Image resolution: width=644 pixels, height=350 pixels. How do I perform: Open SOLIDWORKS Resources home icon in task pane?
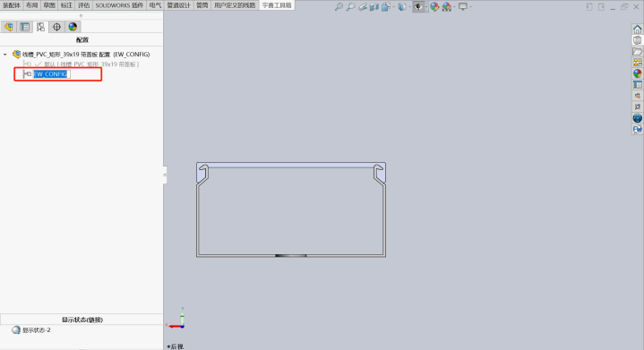(637, 30)
